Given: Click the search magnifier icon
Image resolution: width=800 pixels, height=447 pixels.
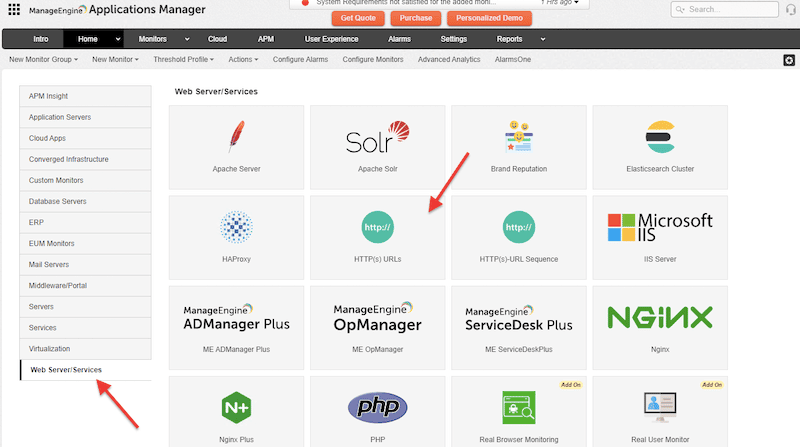Looking at the screenshot, I should tap(680, 9).
